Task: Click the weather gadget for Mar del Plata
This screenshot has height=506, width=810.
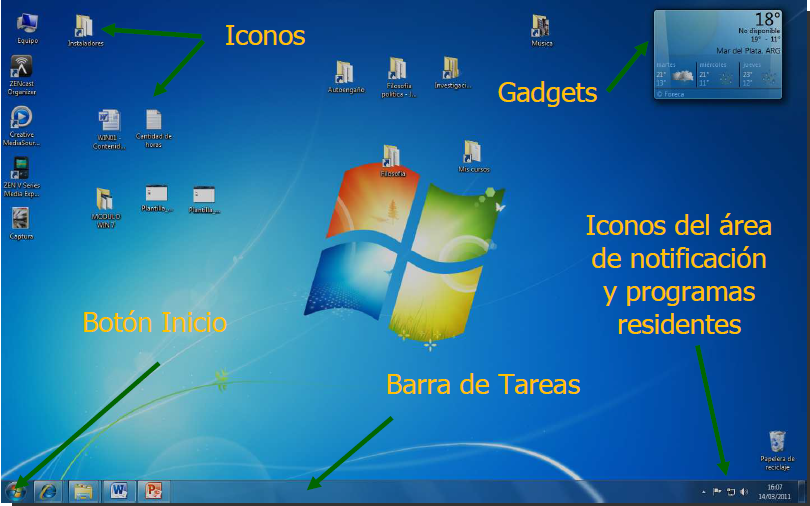Action: (x=717, y=52)
